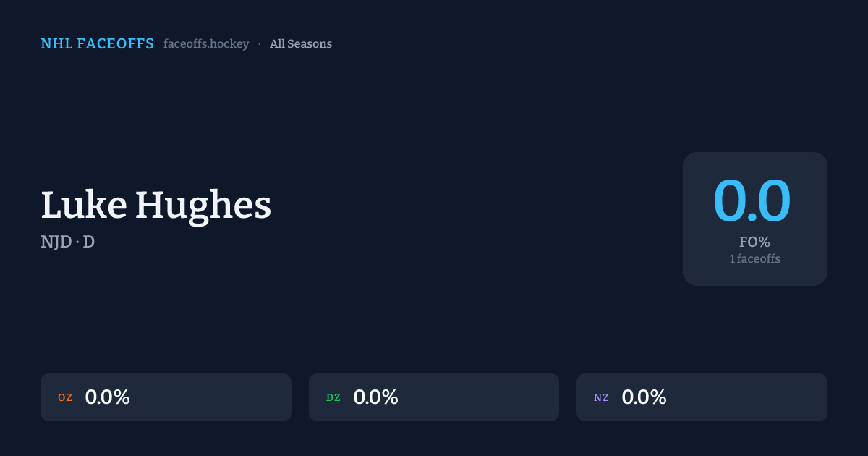Click the orange OZ zone label

(65, 397)
